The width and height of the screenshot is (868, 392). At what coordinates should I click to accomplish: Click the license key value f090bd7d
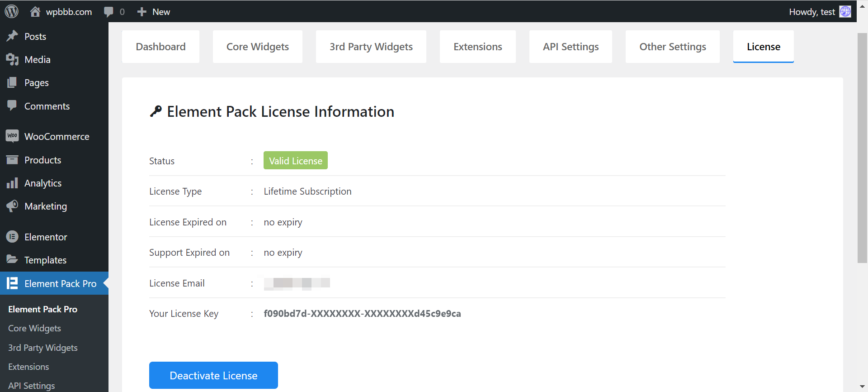tap(362, 313)
